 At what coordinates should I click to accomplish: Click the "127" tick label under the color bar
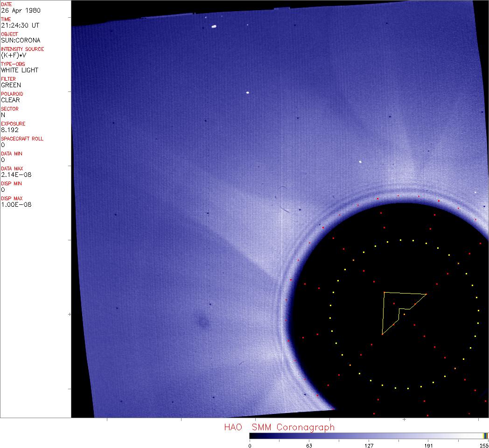click(369, 445)
